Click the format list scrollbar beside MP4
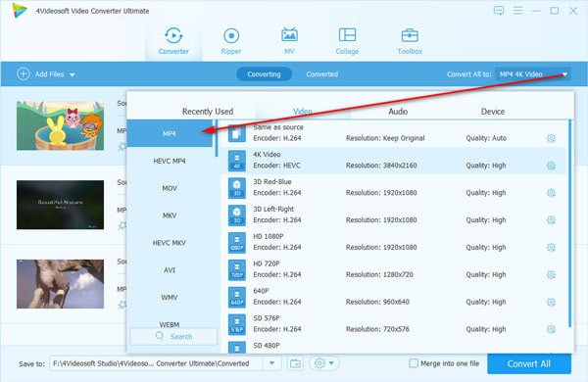 coord(217,138)
